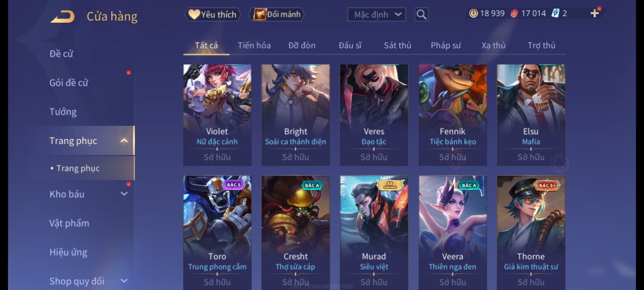Screen dimensions: 644x290
Task: Expand the Shop quy đổi section
Action: pos(124,281)
